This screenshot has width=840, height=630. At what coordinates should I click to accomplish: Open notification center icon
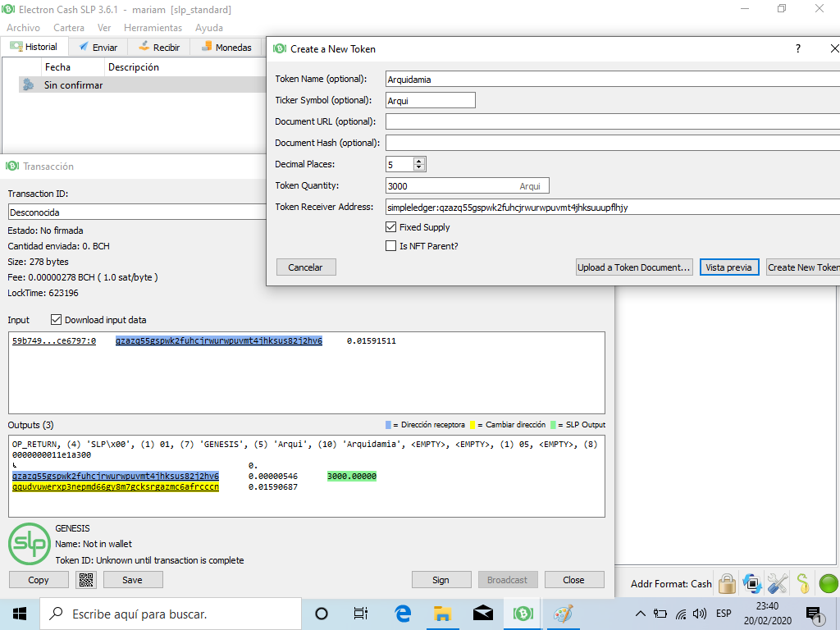click(x=815, y=615)
